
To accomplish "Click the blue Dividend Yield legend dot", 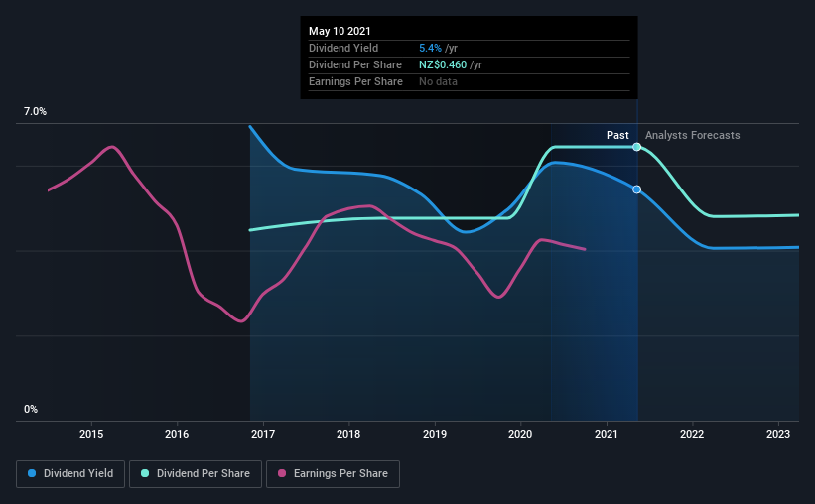I will click(32, 473).
